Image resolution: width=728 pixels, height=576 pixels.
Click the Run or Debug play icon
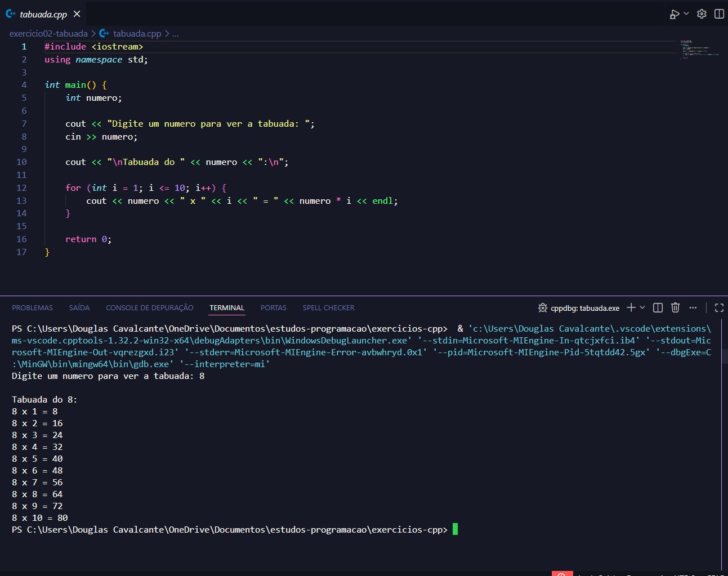click(x=674, y=14)
